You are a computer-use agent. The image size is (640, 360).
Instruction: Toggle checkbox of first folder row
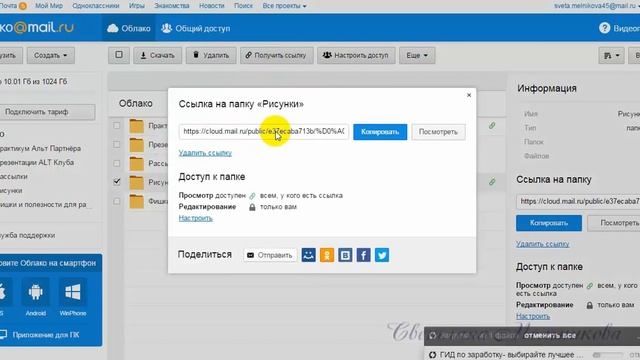tap(117, 126)
